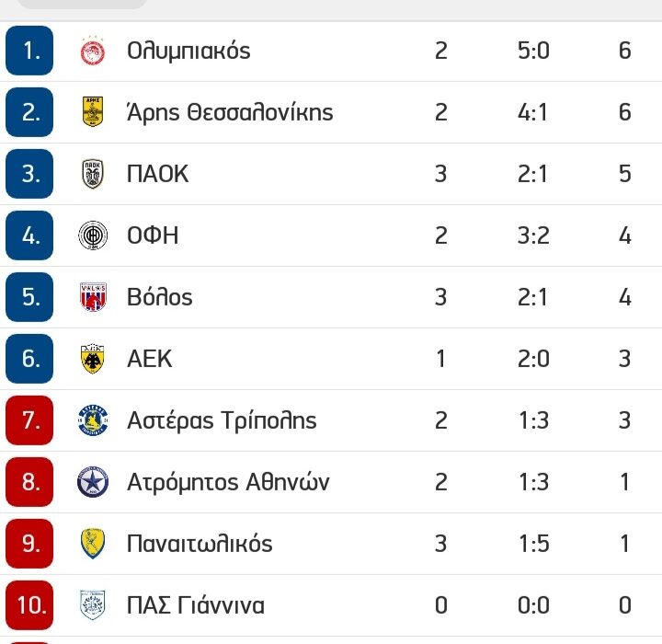This screenshot has width=662, height=644.
Task: Open the Ολυμπιακός team name link
Action: pyautogui.click(x=188, y=51)
